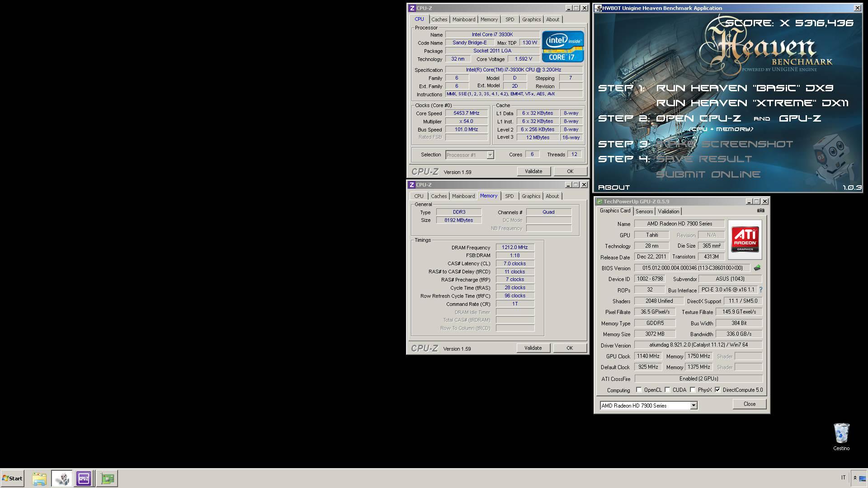Show hidden tray icons arrow
The image size is (868, 488).
[855, 478]
